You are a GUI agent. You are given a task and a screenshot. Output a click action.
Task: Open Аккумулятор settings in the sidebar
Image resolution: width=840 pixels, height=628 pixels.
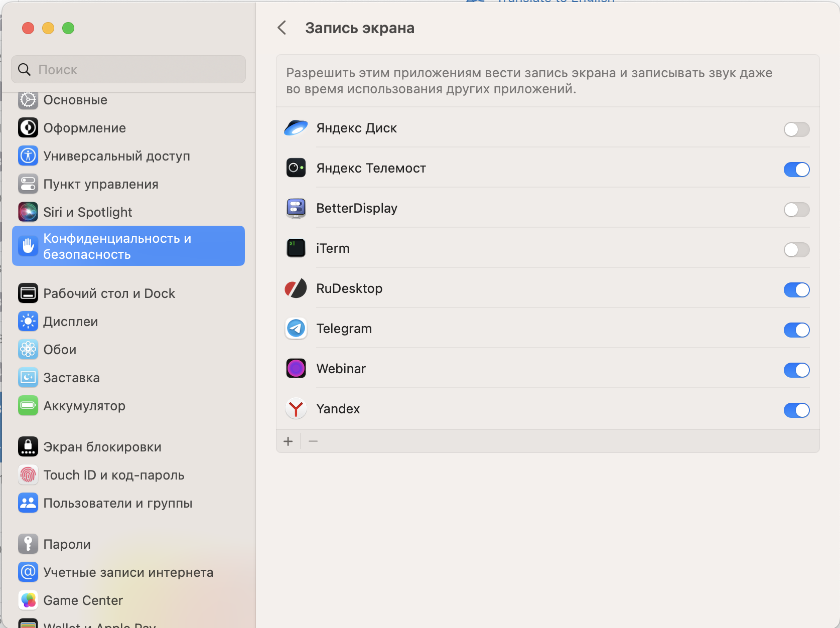click(x=84, y=406)
